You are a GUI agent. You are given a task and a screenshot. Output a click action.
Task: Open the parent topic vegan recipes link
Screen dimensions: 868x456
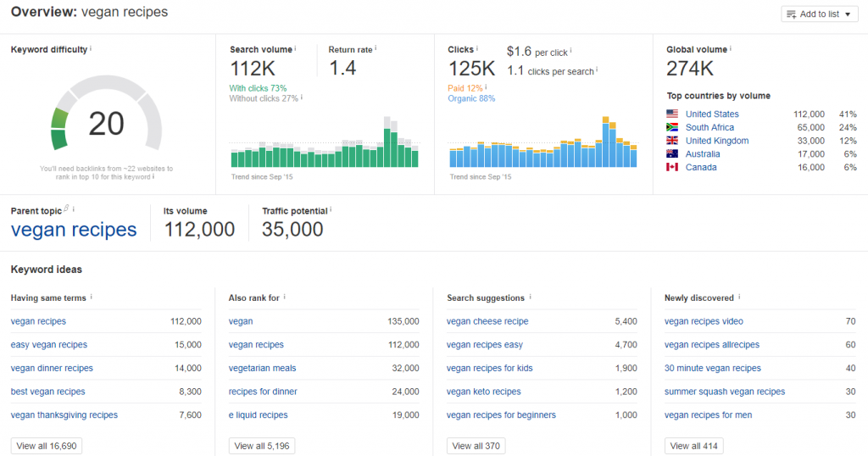[x=74, y=229]
